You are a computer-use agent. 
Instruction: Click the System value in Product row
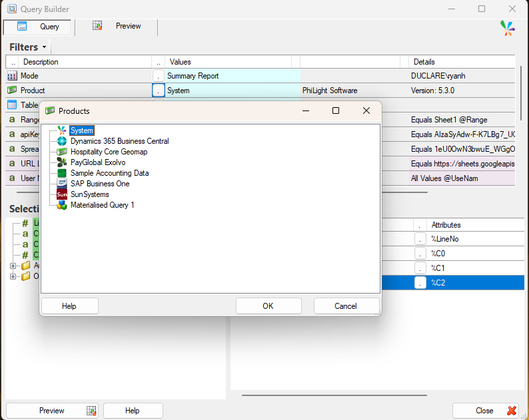(233, 91)
